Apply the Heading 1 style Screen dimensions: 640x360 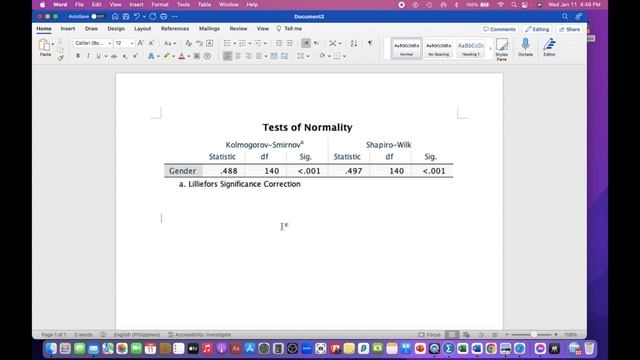(x=471, y=49)
